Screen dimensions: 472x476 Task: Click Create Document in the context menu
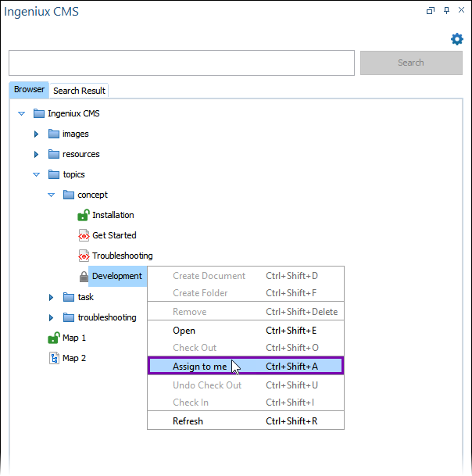point(245,276)
